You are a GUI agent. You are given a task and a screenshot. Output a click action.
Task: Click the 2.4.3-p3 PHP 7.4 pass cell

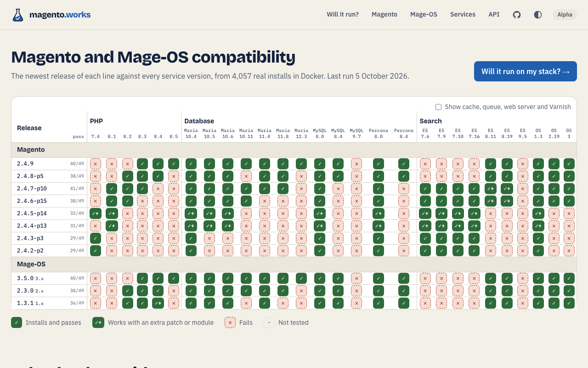coord(96,238)
